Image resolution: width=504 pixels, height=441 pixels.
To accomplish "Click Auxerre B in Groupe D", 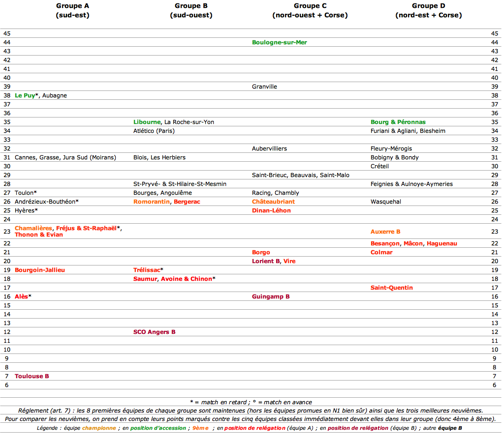I will (x=385, y=232).
